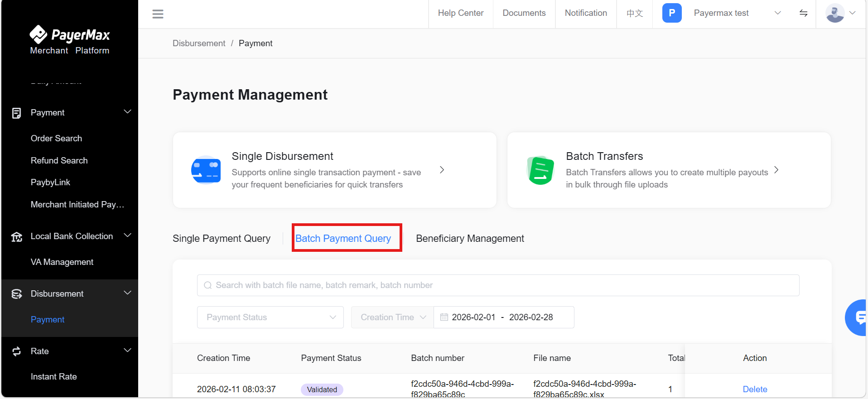
Task: Open the user avatar profile picture
Action: pyautogui.click(x=835, y=13)
